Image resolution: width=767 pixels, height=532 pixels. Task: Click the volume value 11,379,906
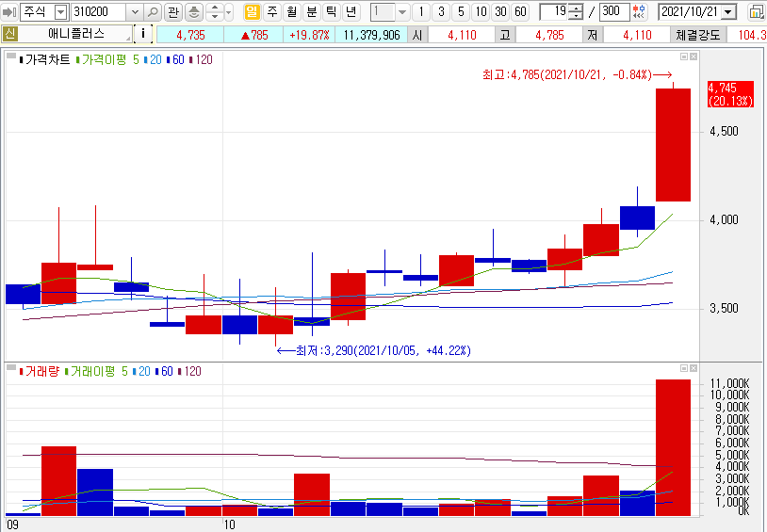[372, 35]
